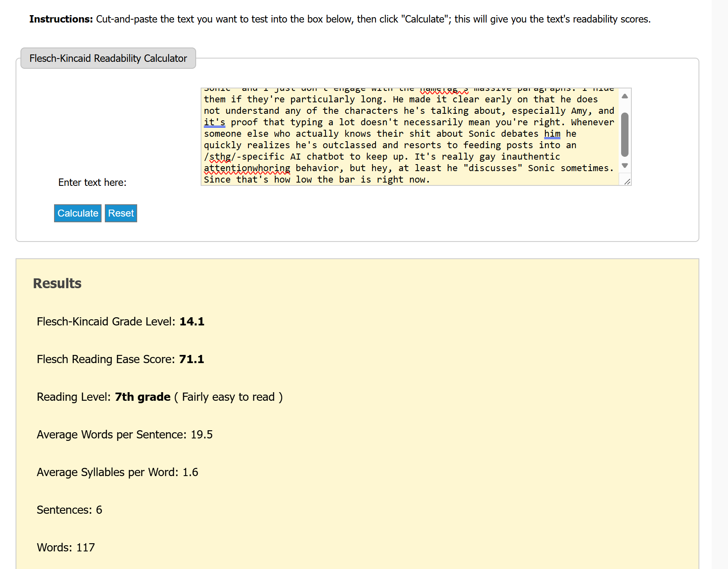
Task: Click the Reset button
Action: (x=121, y=213)
